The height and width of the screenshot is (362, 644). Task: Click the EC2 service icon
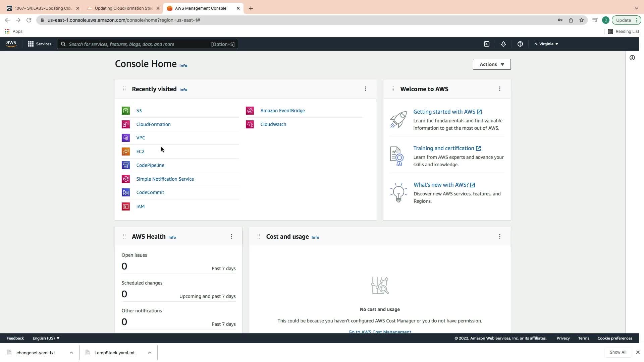126,152
